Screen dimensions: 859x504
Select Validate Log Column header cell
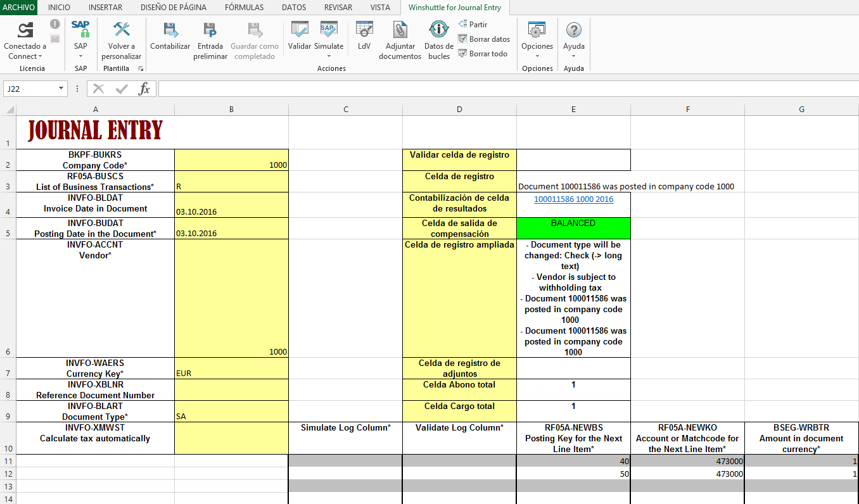[459, 438]
